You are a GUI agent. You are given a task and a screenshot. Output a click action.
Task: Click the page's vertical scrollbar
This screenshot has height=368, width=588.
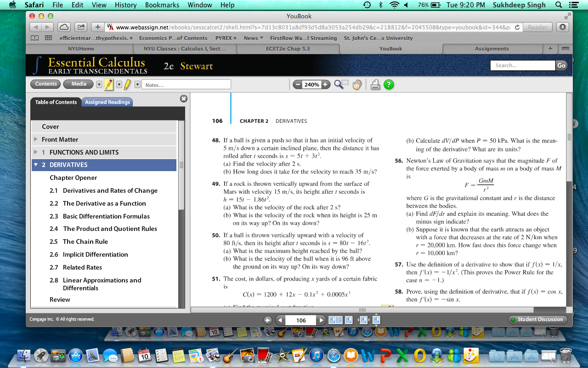570,138
